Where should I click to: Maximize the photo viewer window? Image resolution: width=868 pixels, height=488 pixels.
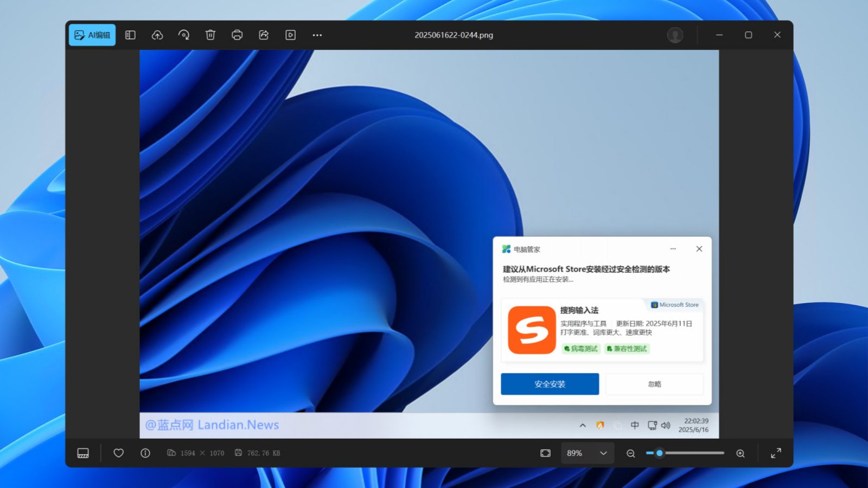tap(748, 35)
